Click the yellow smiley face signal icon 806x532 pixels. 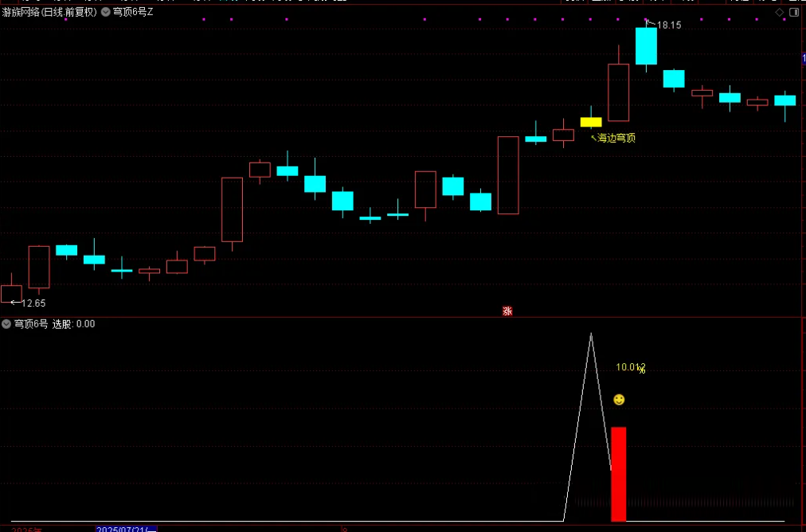(x=619, y=400)
